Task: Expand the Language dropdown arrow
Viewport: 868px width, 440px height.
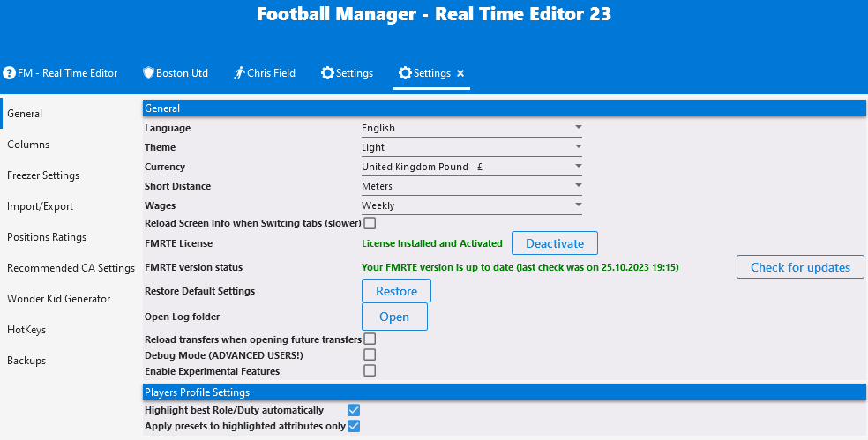Action: (x=578, y=127)
